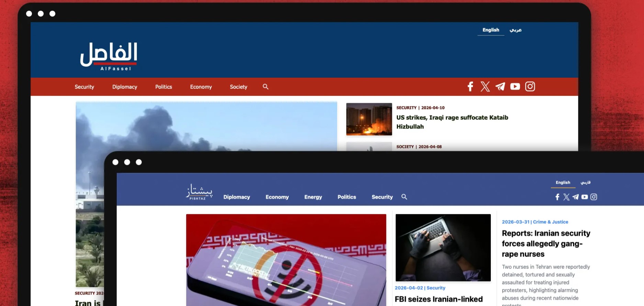Screen dimensions: 644x306
Task: Click the AlFassel logo
Action: pos(109,56)
